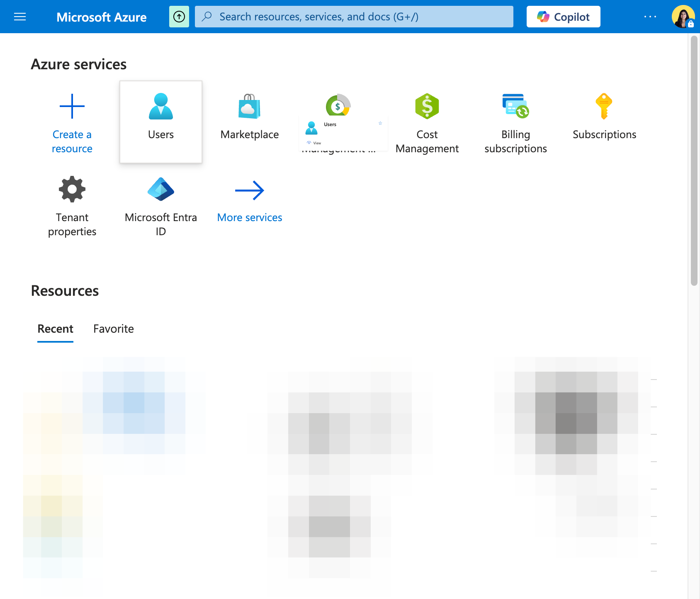
Task: Click the vertical page scrollbar thumb
Action: pos(694,161)
